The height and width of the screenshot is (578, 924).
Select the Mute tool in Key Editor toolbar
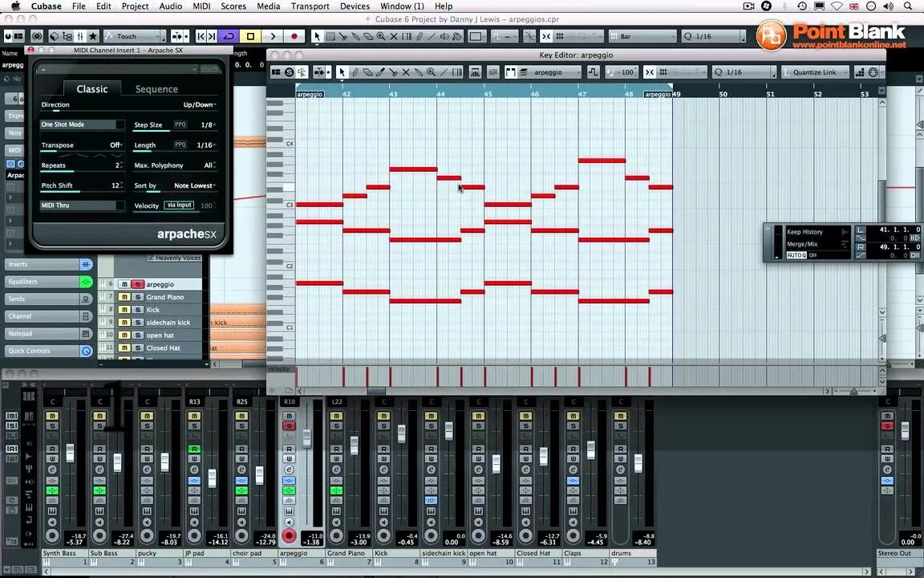coord(406,72)
